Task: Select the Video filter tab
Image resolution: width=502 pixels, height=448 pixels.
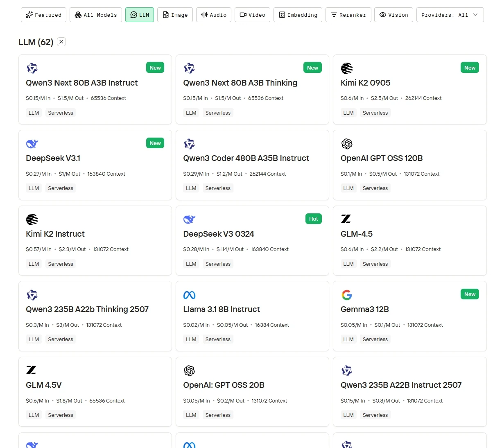Action: click(x=252, y=15)
